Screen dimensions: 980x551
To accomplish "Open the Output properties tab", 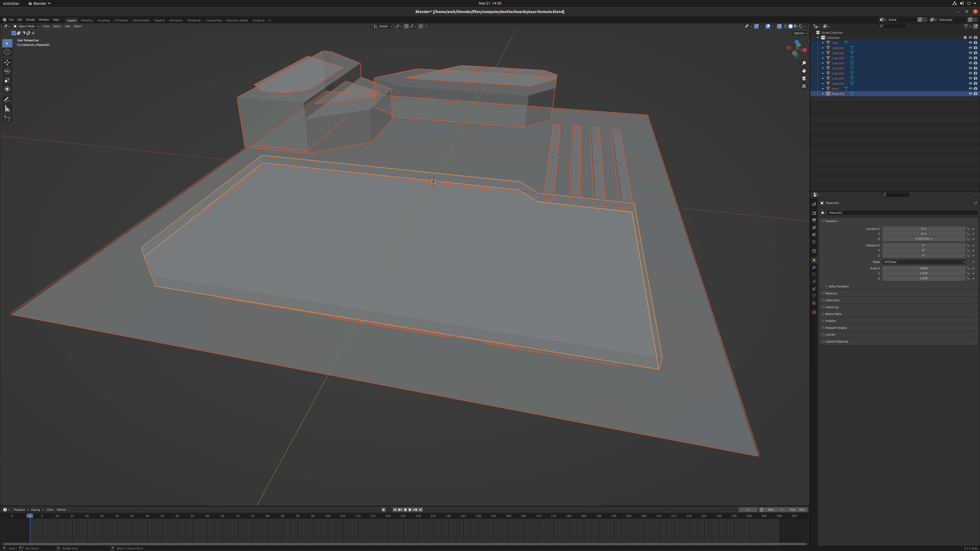I will (814, 220).
